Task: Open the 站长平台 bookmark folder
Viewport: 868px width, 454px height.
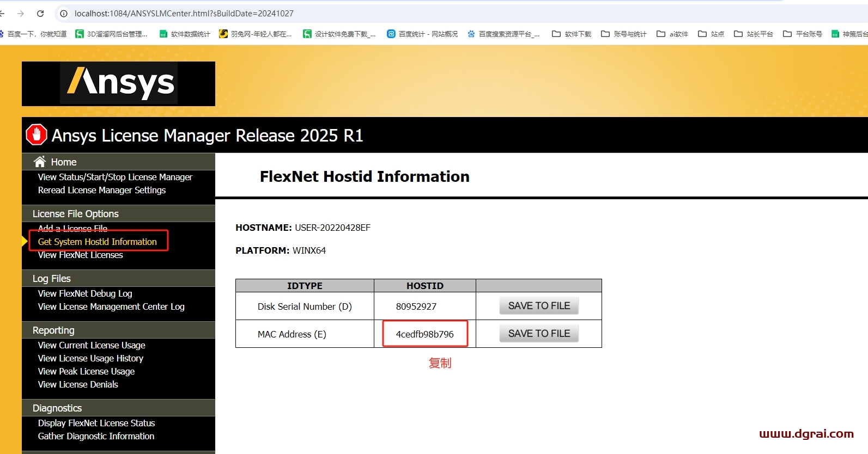Action: click(x=754, y=34)
